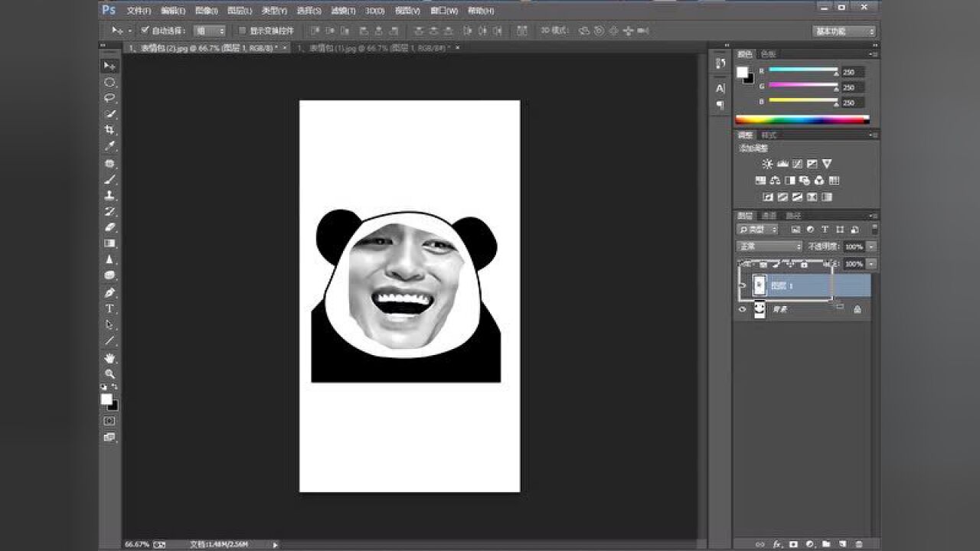Viewport: 980px width, 551px height.
Task: Add a Black & White adjustment
Action: coord(789,181)
